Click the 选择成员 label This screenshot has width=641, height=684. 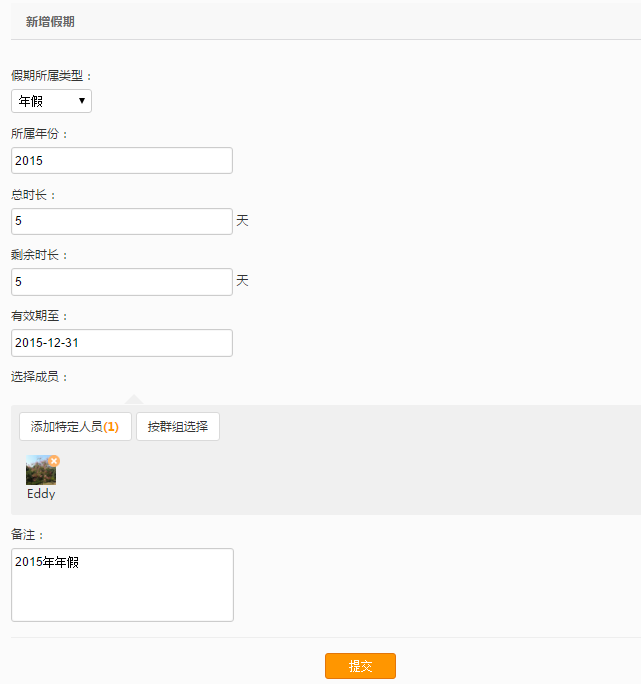coord(39,376)
